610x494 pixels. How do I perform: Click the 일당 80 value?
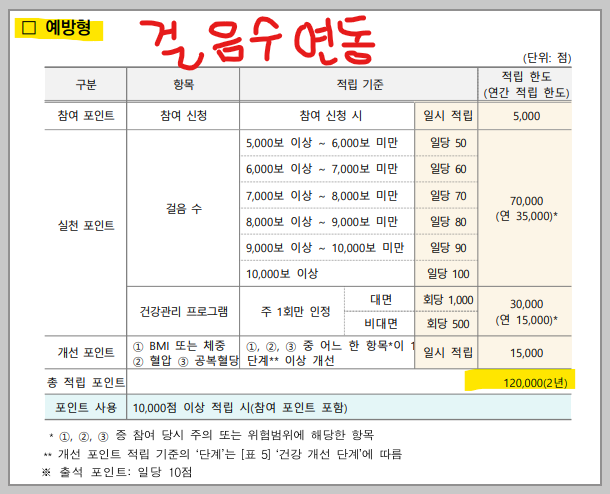click(448, 222)
